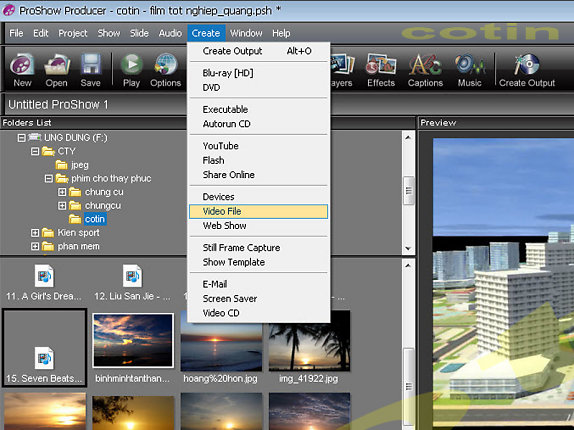Select the binhminhtanthan sunset thumbnail
574x430 pixels.
[x=133, y=340]
